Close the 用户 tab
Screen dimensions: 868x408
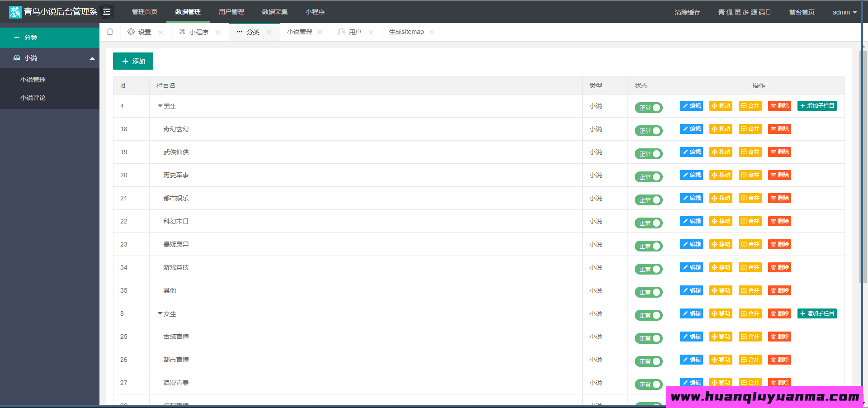371,32
